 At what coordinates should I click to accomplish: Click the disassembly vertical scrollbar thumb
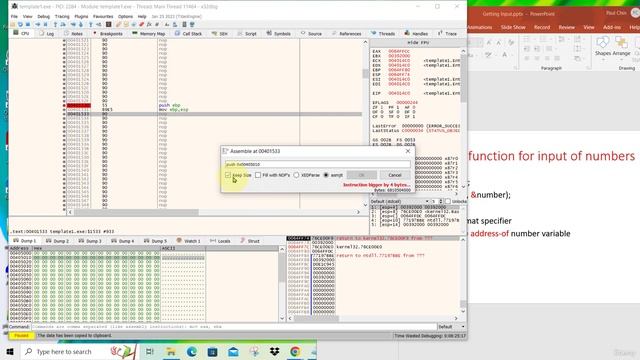(365, 74)
